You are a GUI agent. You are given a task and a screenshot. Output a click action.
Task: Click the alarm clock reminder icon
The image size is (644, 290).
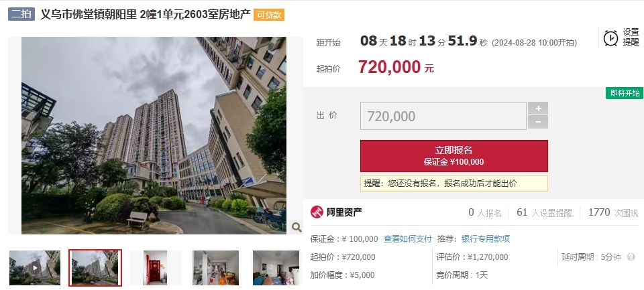610,38
